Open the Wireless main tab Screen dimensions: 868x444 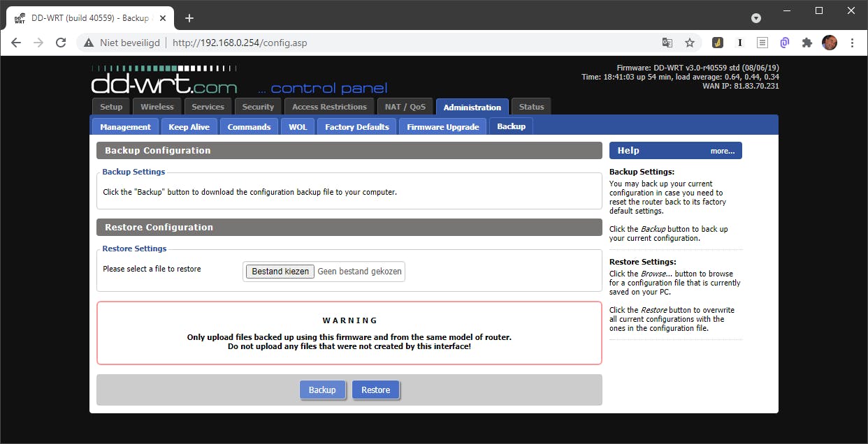pos(157,107)
